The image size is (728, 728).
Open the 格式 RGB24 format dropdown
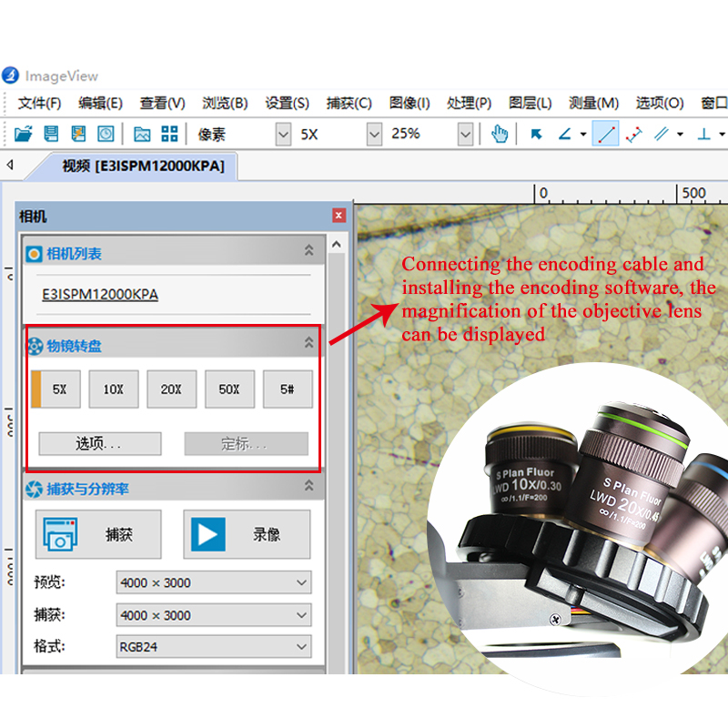pos(214,646)
